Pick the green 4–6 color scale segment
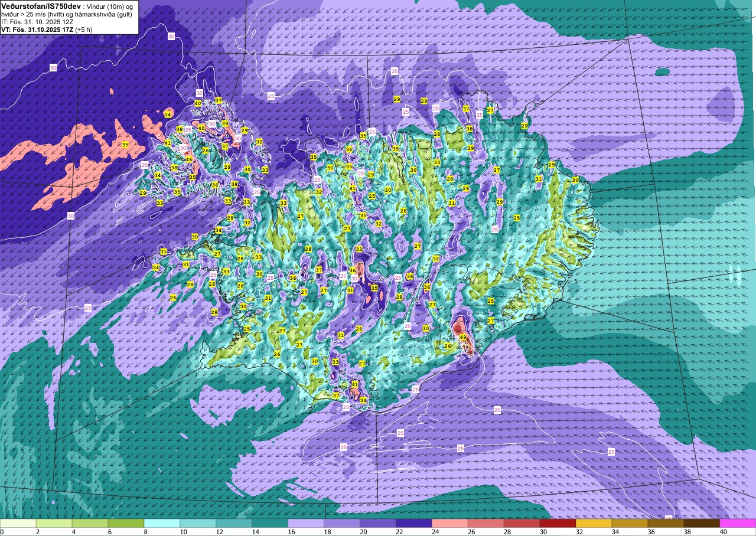 pyautogui.click(x=90, y=523)
